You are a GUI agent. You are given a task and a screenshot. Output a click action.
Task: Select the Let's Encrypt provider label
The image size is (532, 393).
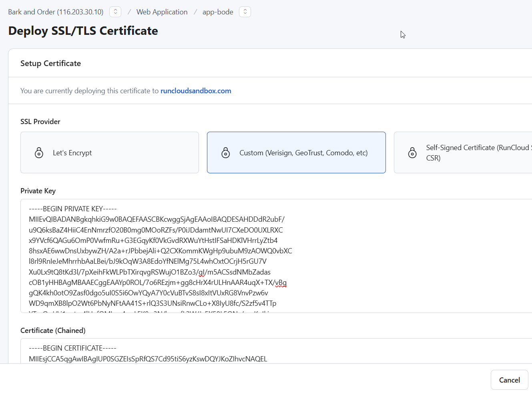coord(72,153)
